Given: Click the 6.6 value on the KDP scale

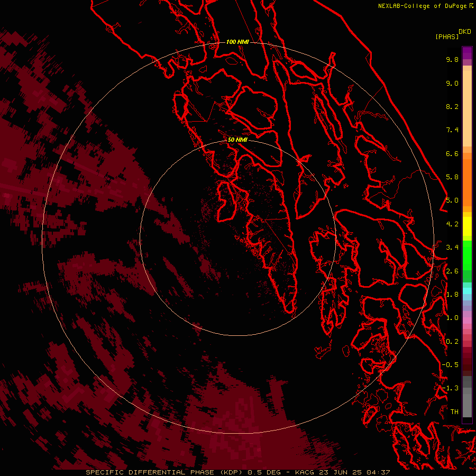Looking at the screenshot, I should tap(452, 153).
